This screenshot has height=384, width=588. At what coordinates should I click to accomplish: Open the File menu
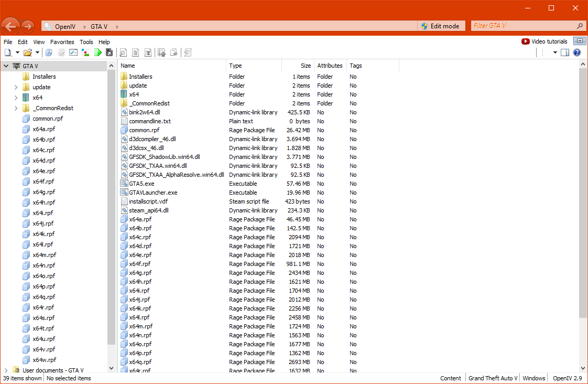pyautogui.click(x=8, y=42)
